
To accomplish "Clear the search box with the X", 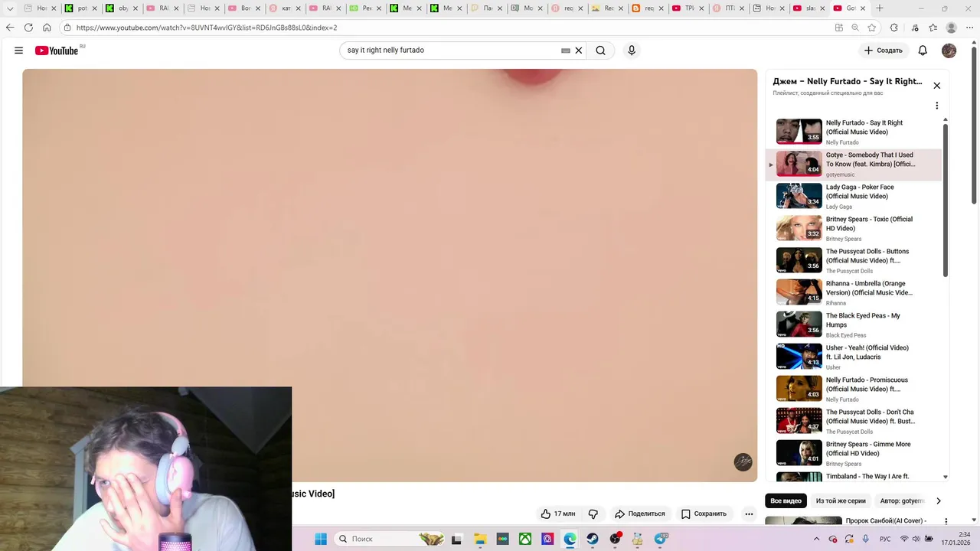I will [579, 51].
